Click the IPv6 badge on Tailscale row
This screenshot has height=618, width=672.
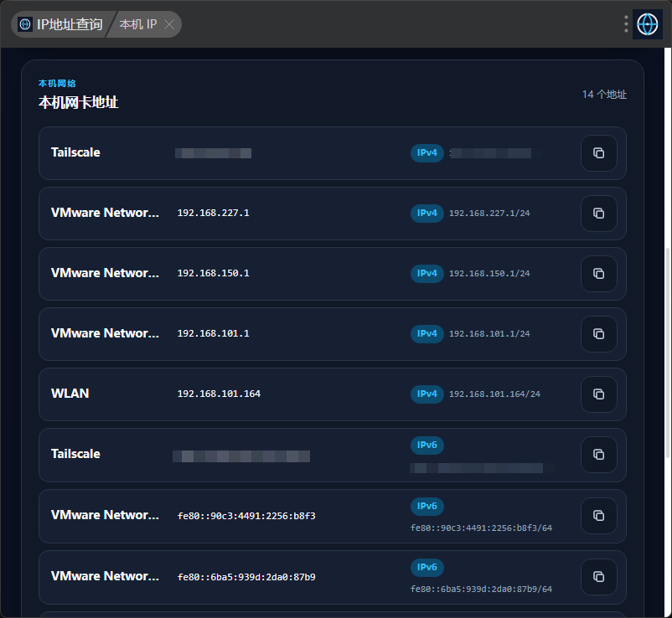click(426, 445)
